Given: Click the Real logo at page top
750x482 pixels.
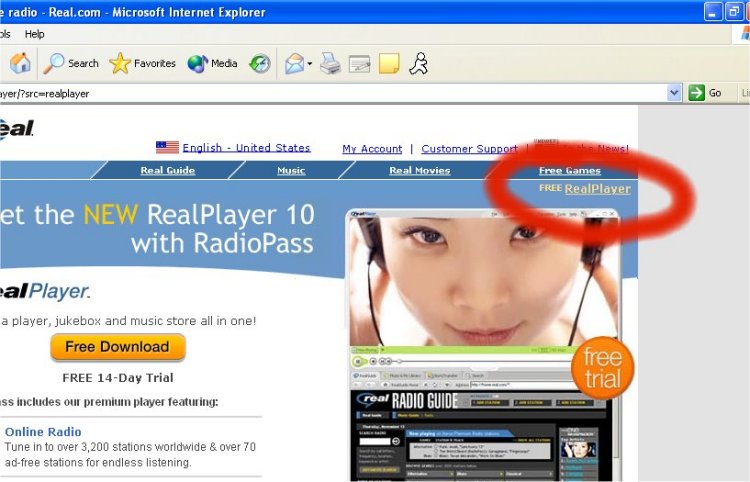Looking at the screenshot, I should pyautogui.click(x=17, y=129).
